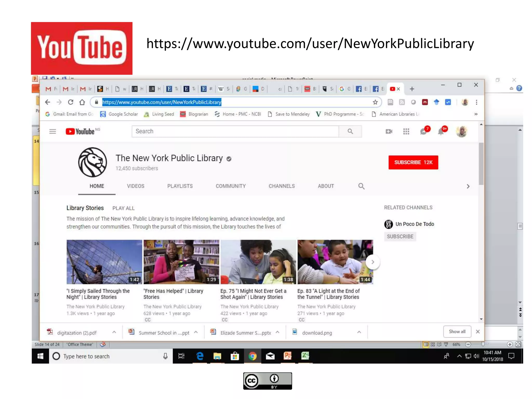532x399 pixels.
Task: Switch to the COMMUNITY tab
Action: pyautogui.click(x=231, y=186)
